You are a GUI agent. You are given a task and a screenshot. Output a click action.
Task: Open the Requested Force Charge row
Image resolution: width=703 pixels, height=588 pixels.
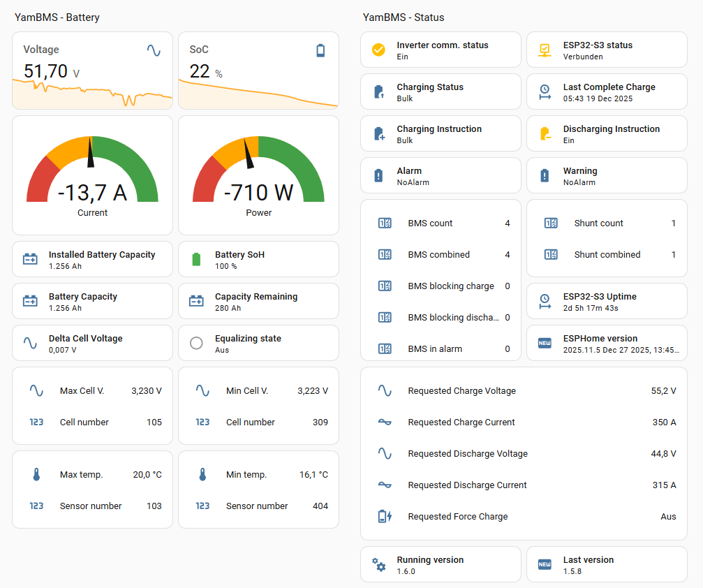tap(524, 517)
